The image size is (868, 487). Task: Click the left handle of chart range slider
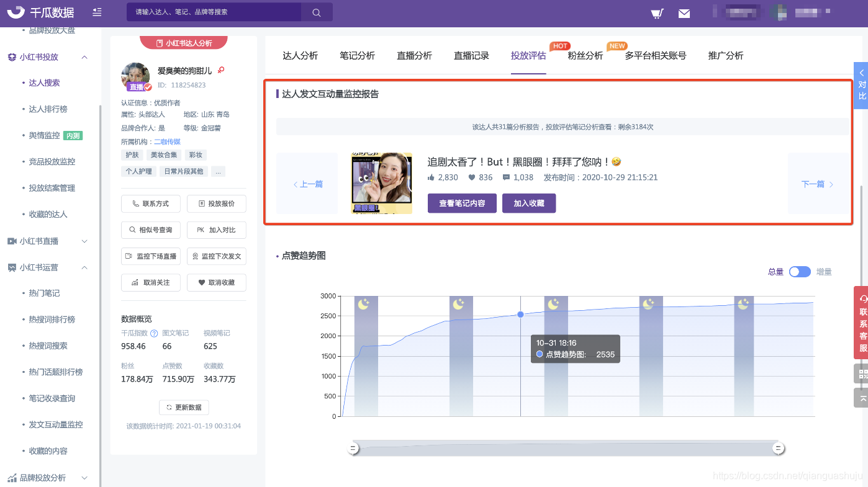[353, 449]
